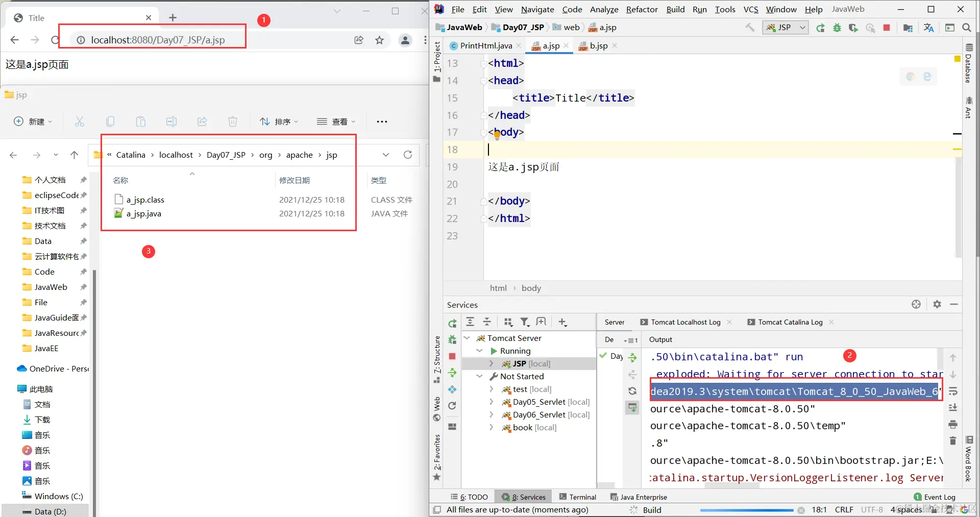
Task: Click the 新建 new button in Explorer
Action: point(33,121)
